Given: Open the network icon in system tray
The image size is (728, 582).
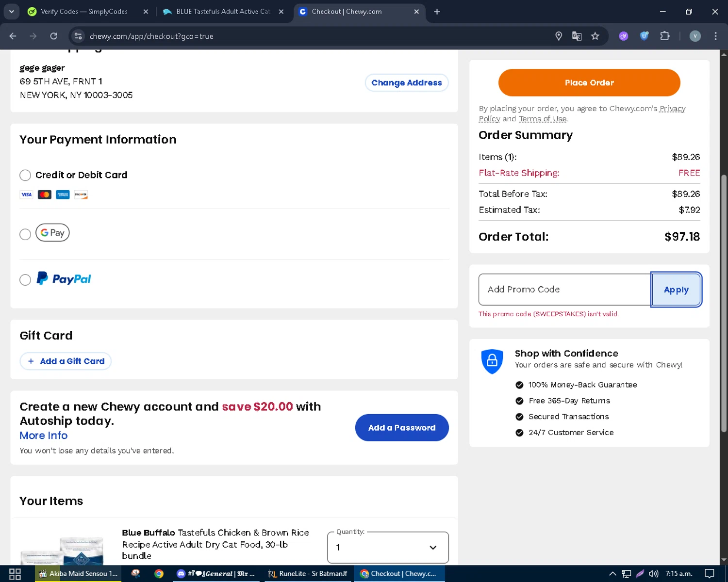Looking at the screenshot, I should point(627,574).
